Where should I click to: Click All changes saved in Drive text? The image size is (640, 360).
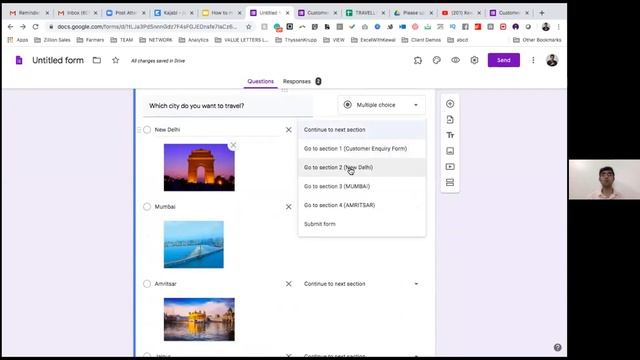pos(158,61)
